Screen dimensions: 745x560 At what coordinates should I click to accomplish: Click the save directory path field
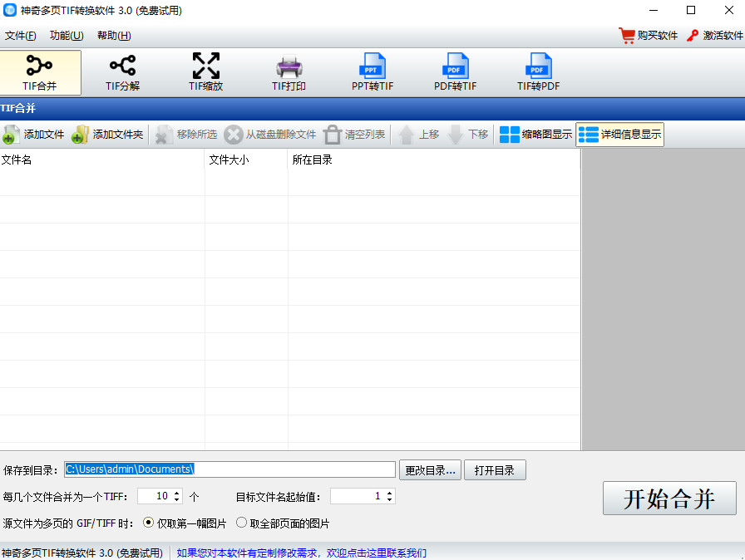[229, 469]
